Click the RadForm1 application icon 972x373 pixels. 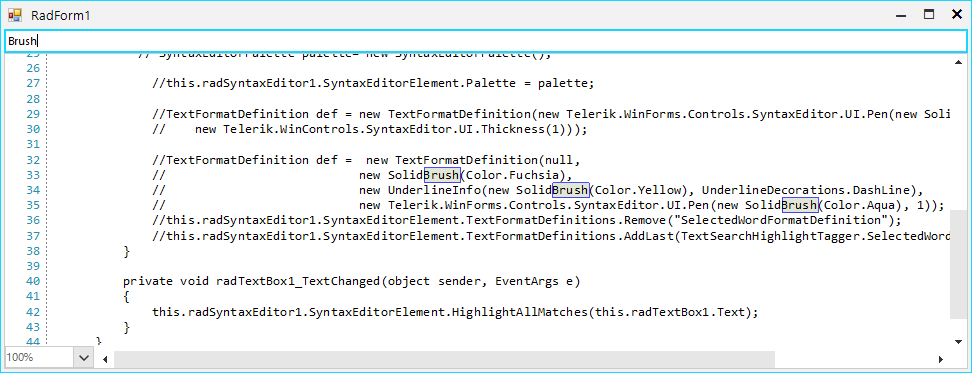15,15
